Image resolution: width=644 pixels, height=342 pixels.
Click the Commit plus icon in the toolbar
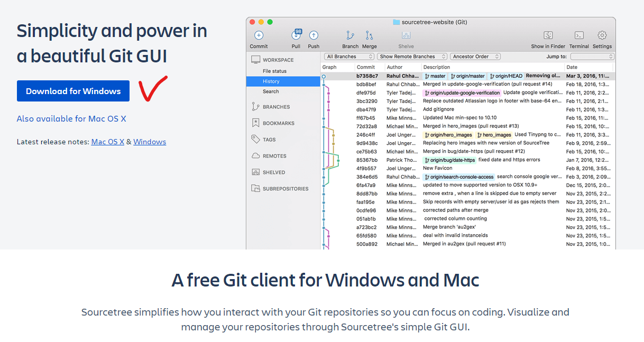[259, 35]
